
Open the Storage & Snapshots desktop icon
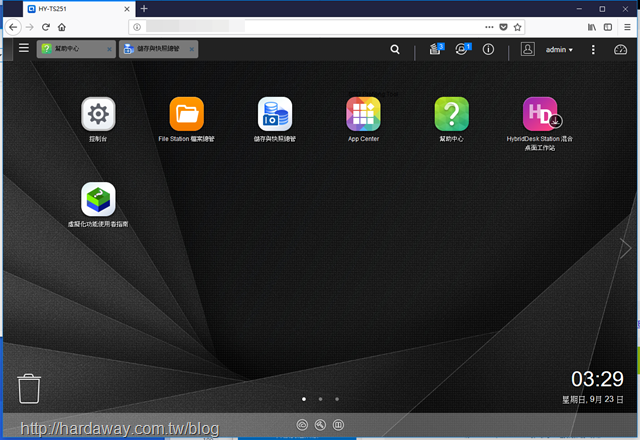click(x=275, y=114)
